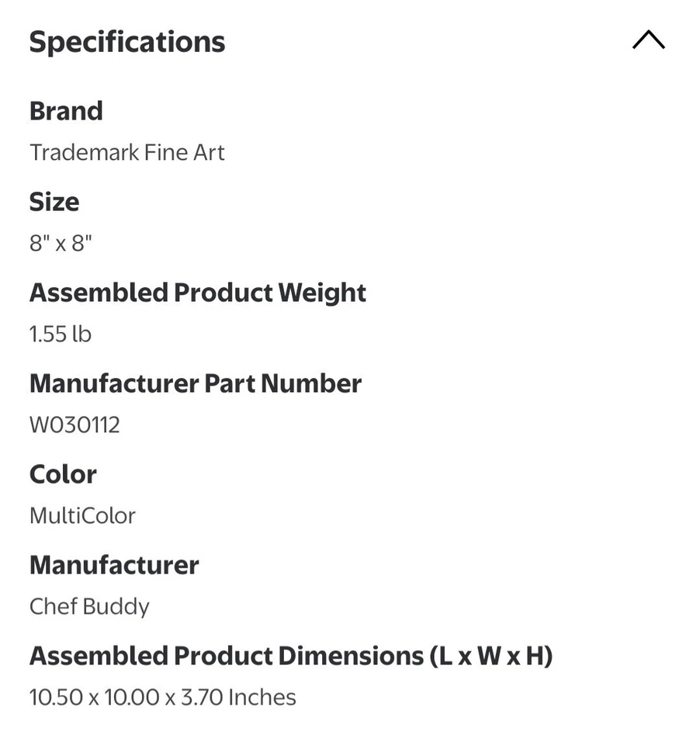This screenshot has height=745, width=700.
Task: Select the Chef Buddy manufacturer value
Action: click(89, 607)
